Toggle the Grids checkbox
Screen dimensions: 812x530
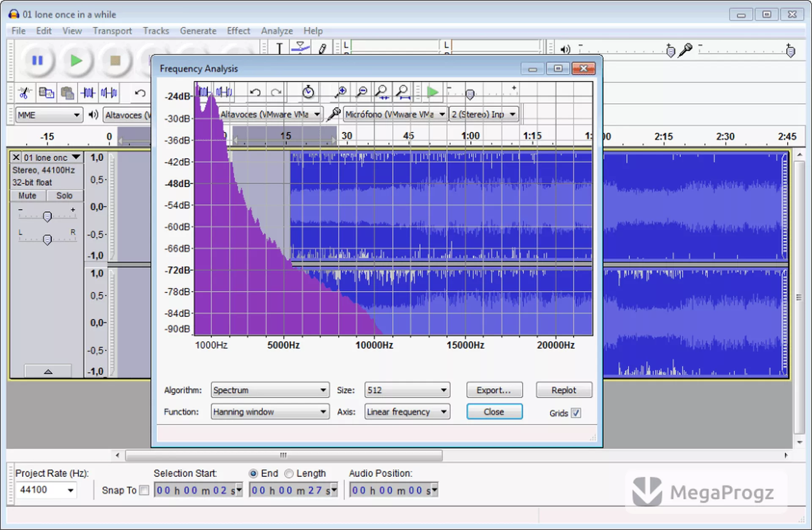point(576,413)
